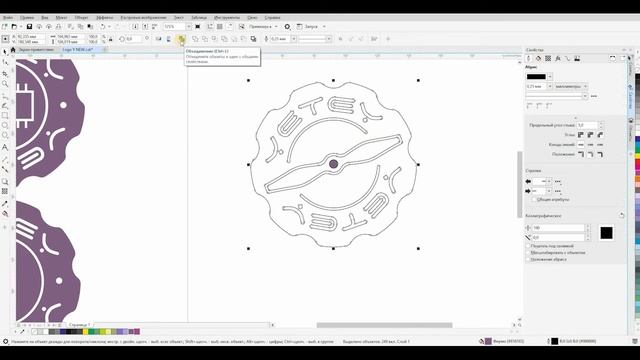640x360 pixels.
Task: Click the Save floppy disk icon
Action: point(29,27)
